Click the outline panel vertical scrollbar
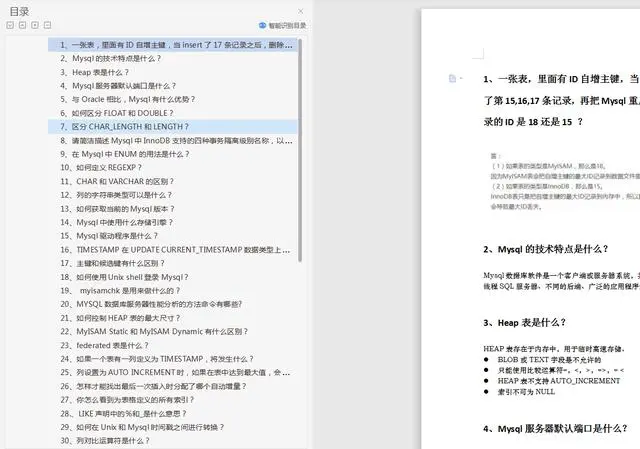640x449 pixels. click(300, 150)
